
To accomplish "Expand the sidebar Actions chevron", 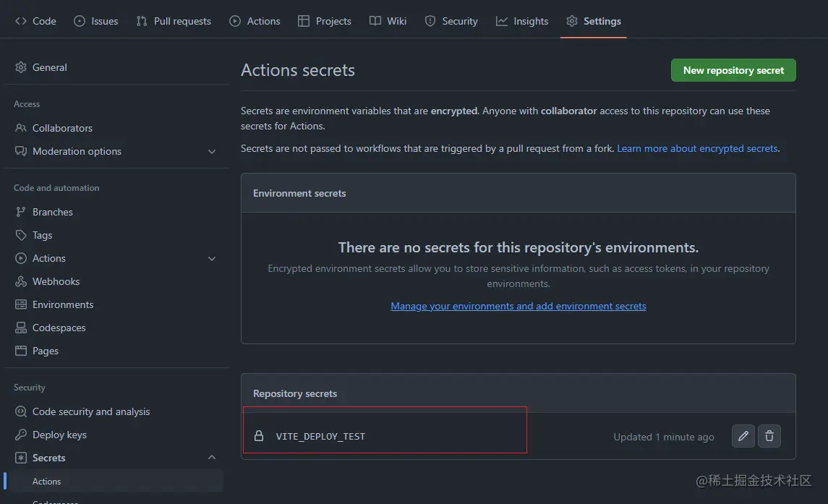I will coord(212,259).
